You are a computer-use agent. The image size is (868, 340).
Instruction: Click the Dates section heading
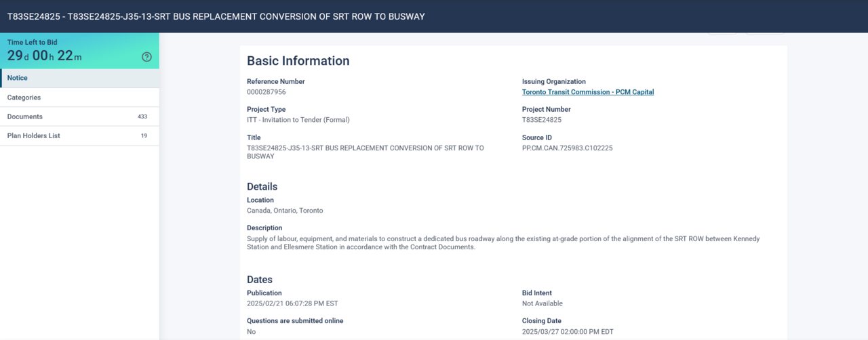coord(259,280)
